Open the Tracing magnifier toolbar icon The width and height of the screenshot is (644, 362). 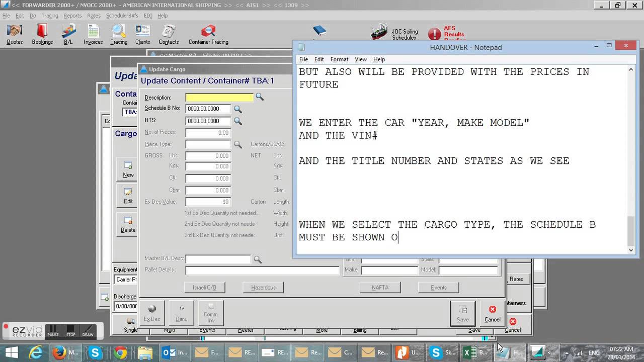119,35
